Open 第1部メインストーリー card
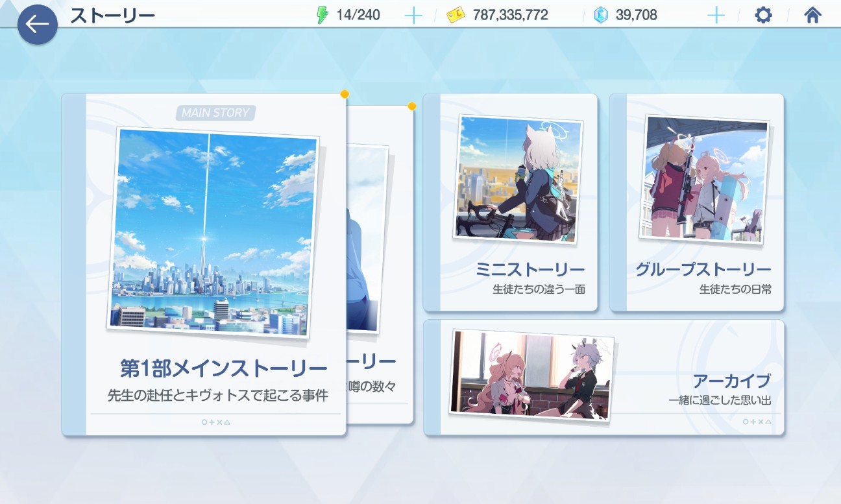This screenshot has height=504, width=841. (204, 265)
